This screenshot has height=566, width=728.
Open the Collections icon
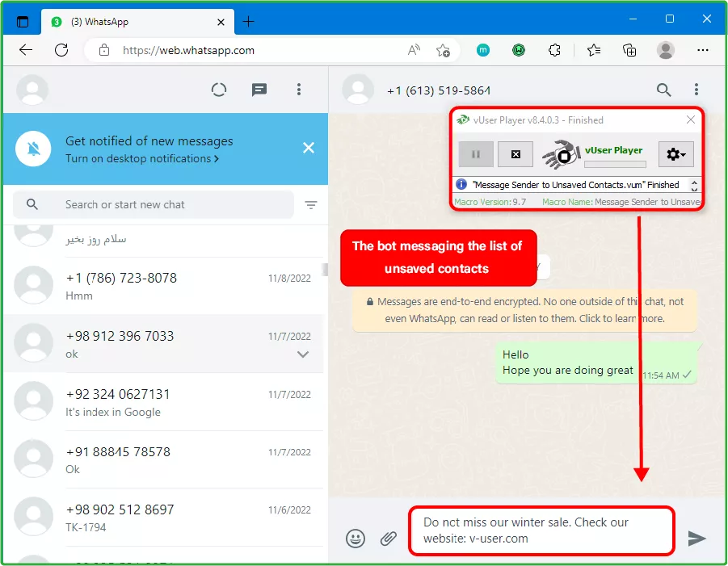click(x=629, y=50)
